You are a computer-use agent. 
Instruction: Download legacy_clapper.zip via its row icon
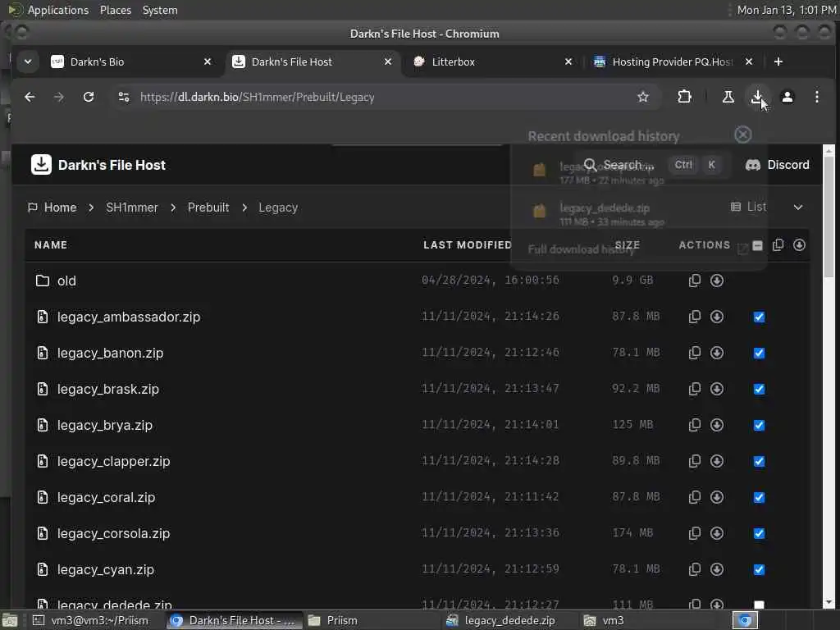[717, 461]
